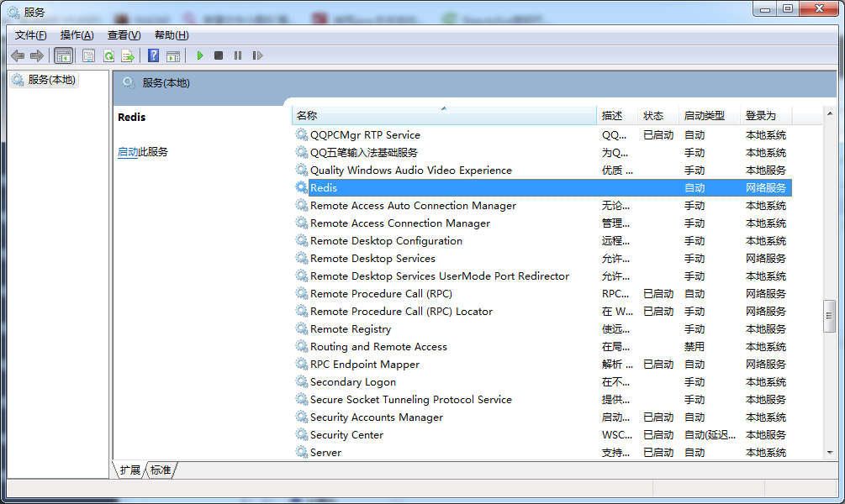Select Remote Access Auto Connection Manager
The image size is (845, 504).
coord(413,206)
